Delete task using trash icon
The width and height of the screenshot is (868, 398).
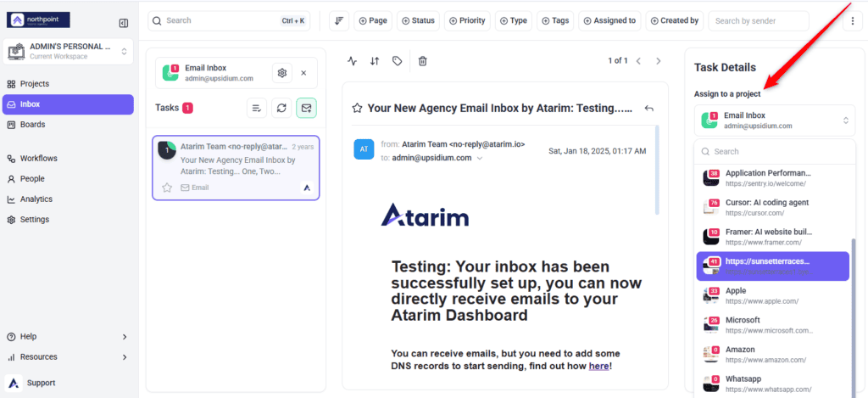click(422, 61)
